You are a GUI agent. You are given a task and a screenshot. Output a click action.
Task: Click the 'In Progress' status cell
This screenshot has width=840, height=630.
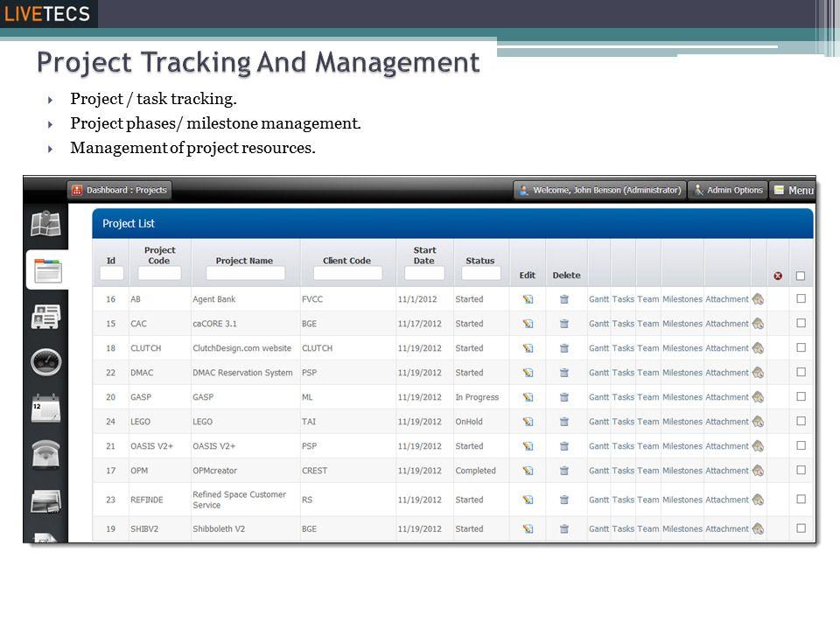[477, 397]
